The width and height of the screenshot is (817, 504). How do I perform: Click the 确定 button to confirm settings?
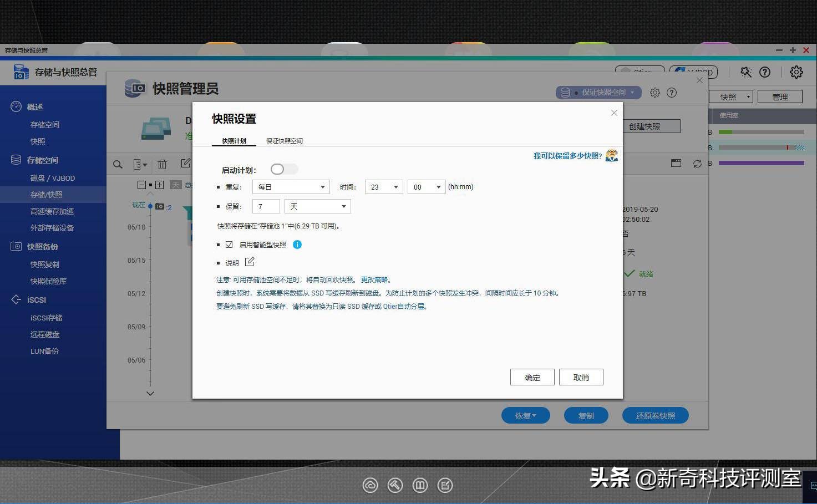click(x=531, y=376)
